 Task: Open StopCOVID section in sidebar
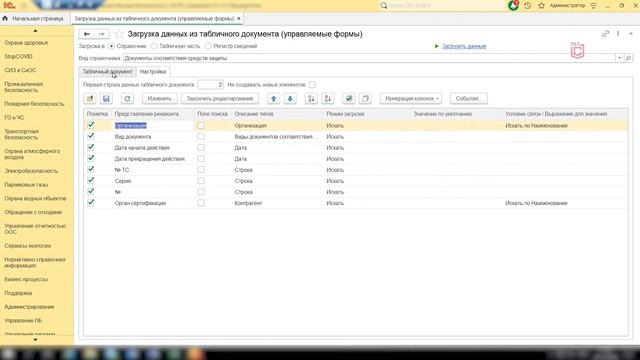(x=18, y=56)
